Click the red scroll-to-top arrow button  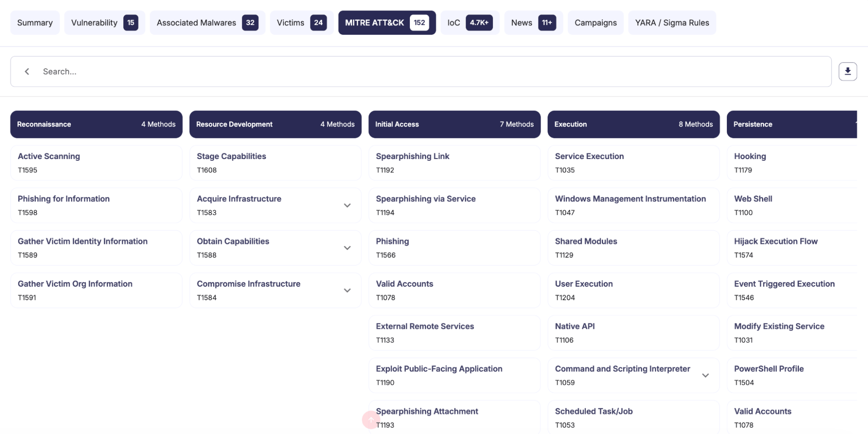(x=371, y=420)
